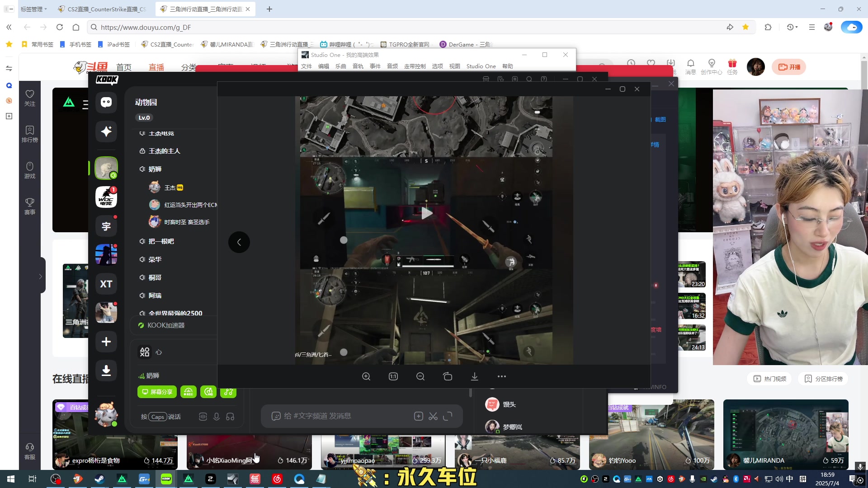Open 排行榜 in Douyu left sidebar
The image size is (868, 488).
[x=30, y=134]
